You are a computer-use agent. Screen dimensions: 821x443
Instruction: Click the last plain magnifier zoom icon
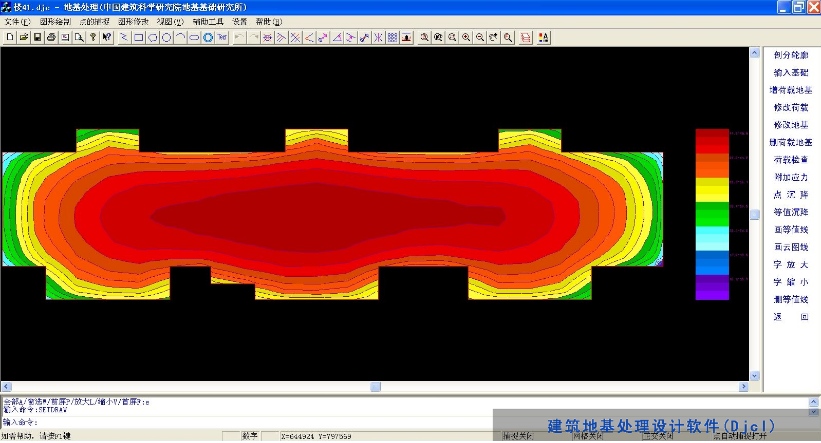(x=508, y=37)
